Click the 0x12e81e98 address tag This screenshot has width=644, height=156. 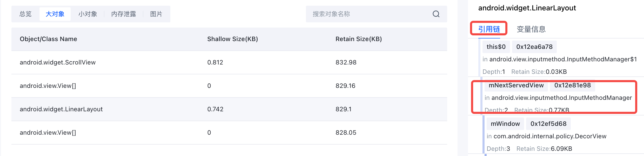(573, 85)
